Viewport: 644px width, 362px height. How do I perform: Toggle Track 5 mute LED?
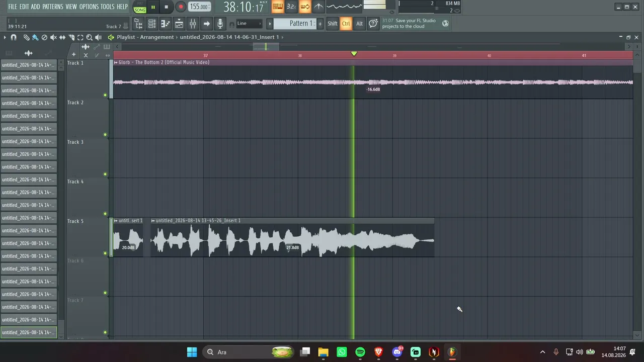105,253
